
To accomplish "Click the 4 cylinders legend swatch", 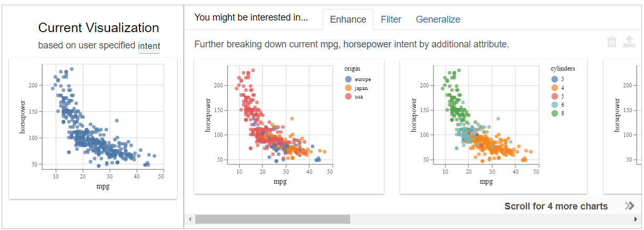I will [x=554, y=87].
